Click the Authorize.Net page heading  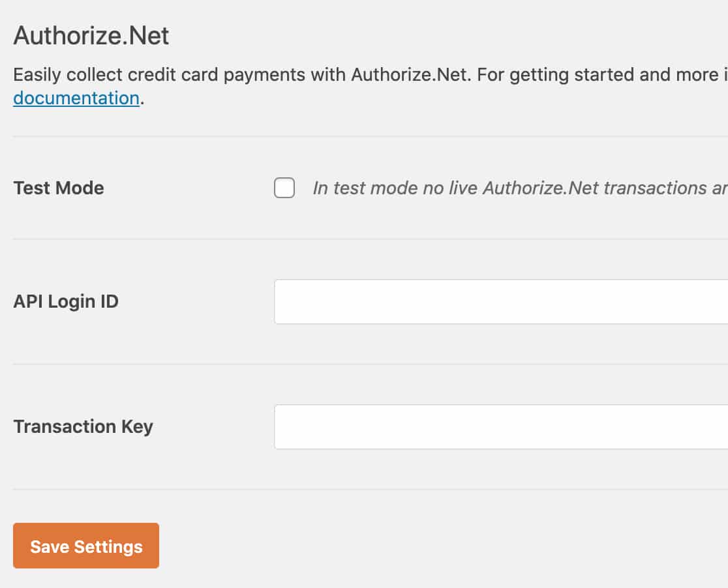tap(90, 36)
